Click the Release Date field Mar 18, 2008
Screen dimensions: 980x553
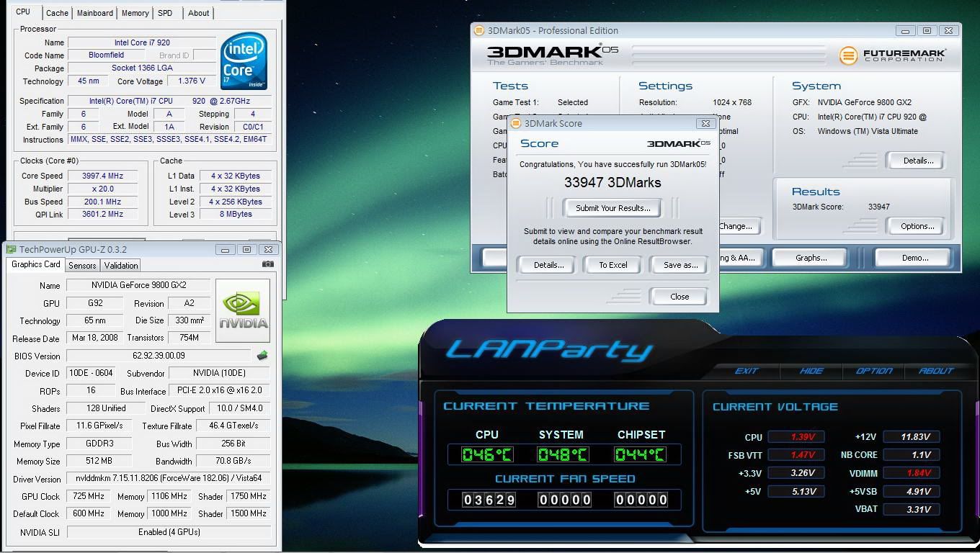pyautogui.click(x=95, y=338)
